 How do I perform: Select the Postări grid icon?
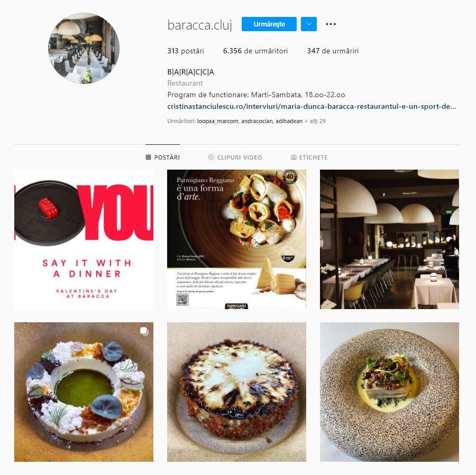[x=148, y=157]
